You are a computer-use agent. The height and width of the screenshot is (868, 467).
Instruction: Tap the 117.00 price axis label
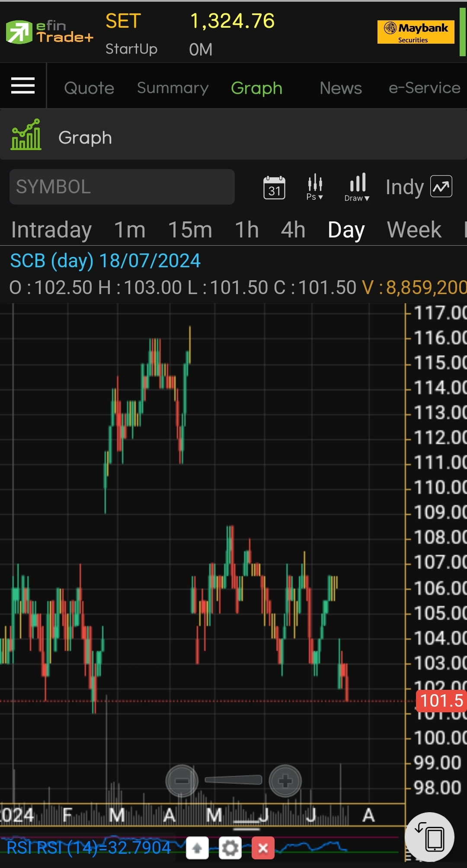[x=440, y=313]
